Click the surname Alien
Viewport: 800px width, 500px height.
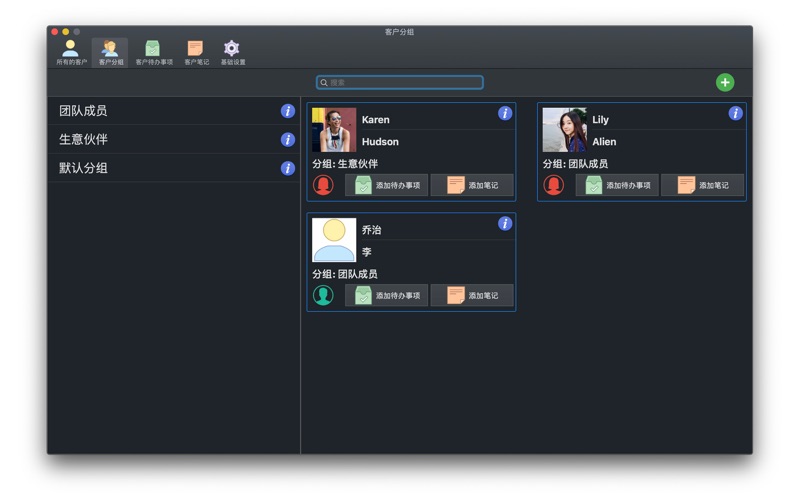604,142
